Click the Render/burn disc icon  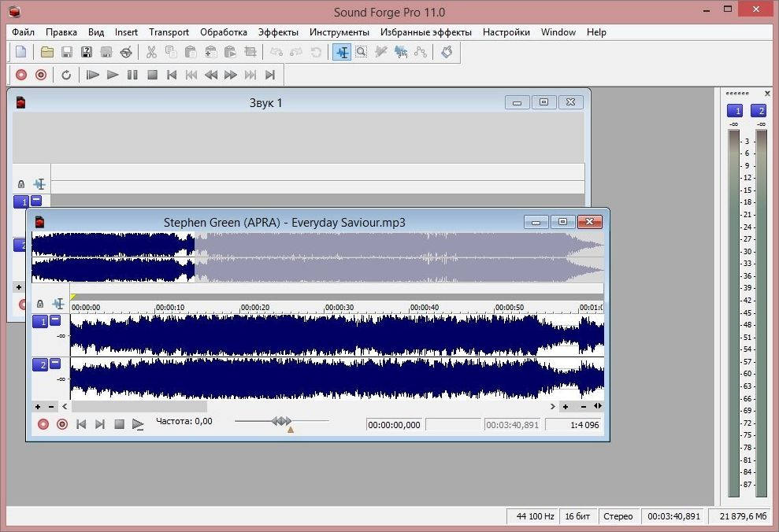(126, 52)
